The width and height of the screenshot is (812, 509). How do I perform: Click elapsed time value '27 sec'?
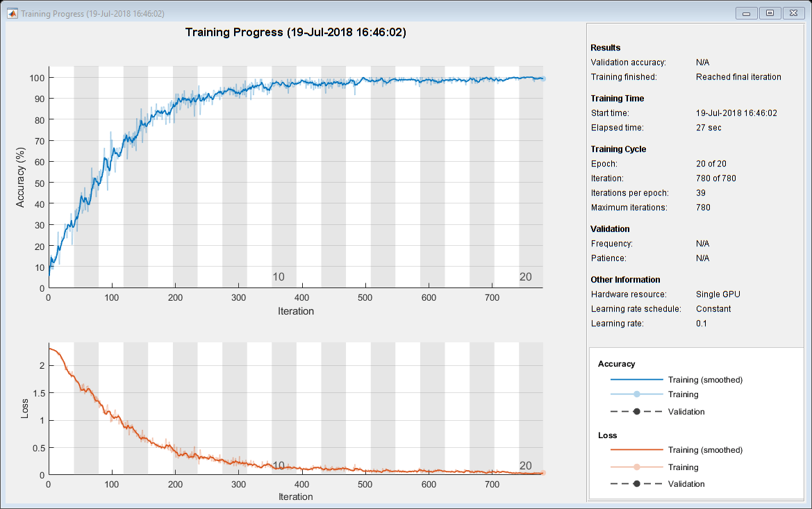coord(709,128)
